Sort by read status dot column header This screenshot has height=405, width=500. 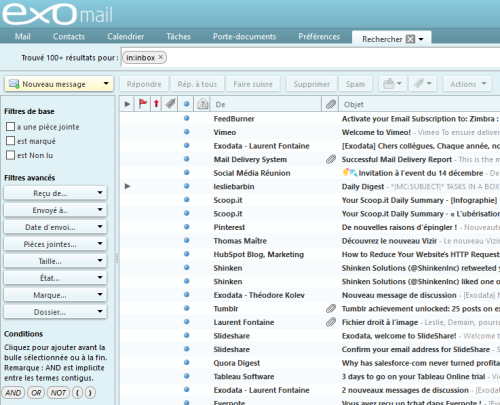[187, 104]
